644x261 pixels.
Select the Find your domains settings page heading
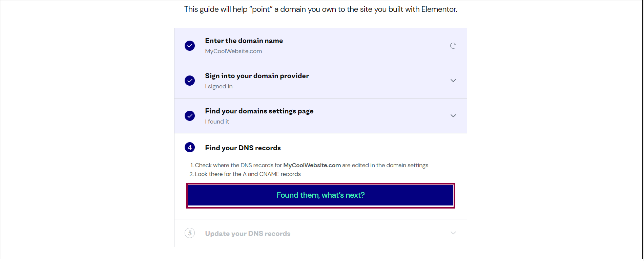[x=259, y=111]
